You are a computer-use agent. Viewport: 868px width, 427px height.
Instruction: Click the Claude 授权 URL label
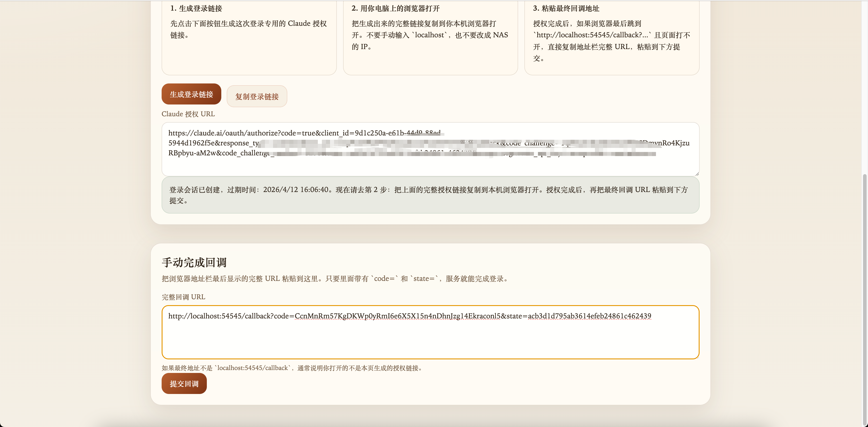click(188, 114)
